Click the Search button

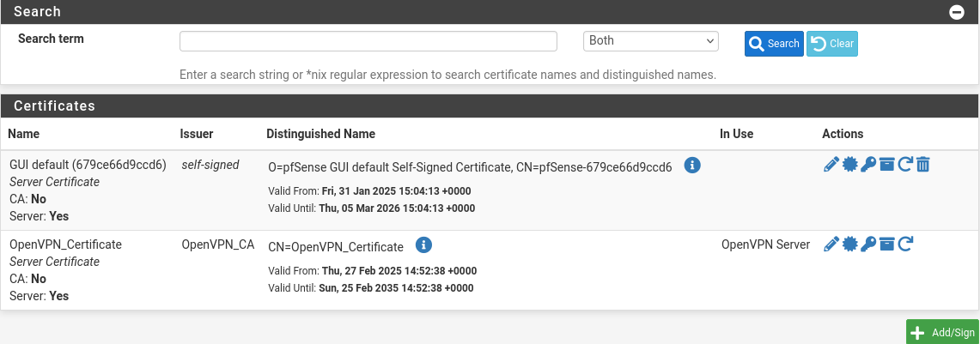coord(773,44)
